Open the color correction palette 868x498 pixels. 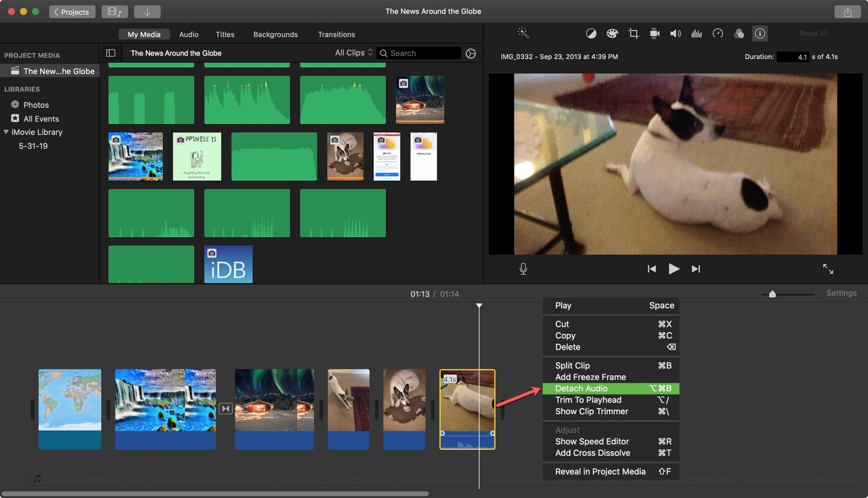pyautogui.click(x=612, y=33)
